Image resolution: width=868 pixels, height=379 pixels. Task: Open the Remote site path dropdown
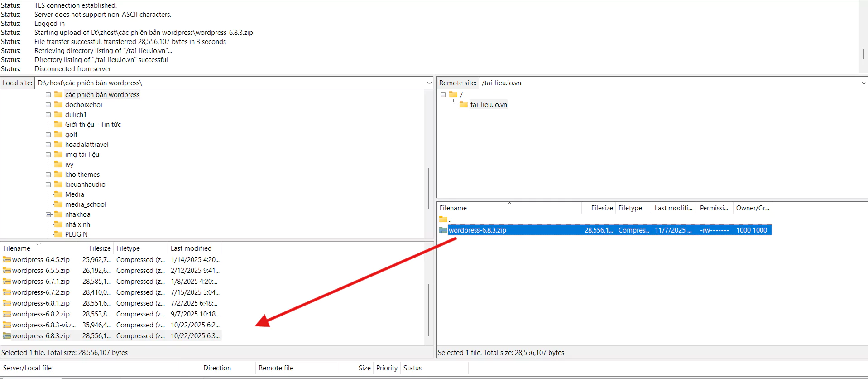(863, 83)
